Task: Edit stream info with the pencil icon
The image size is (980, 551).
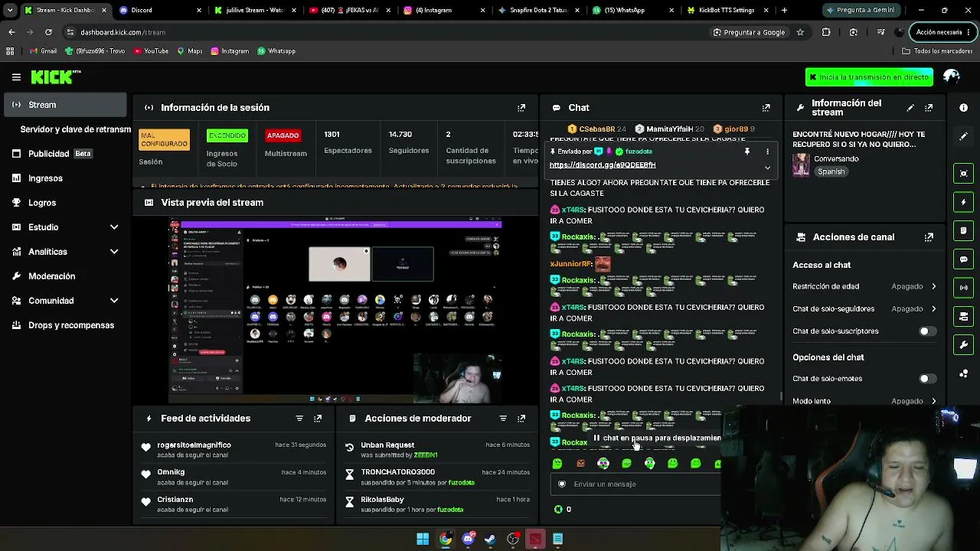Action: [910, 108]
